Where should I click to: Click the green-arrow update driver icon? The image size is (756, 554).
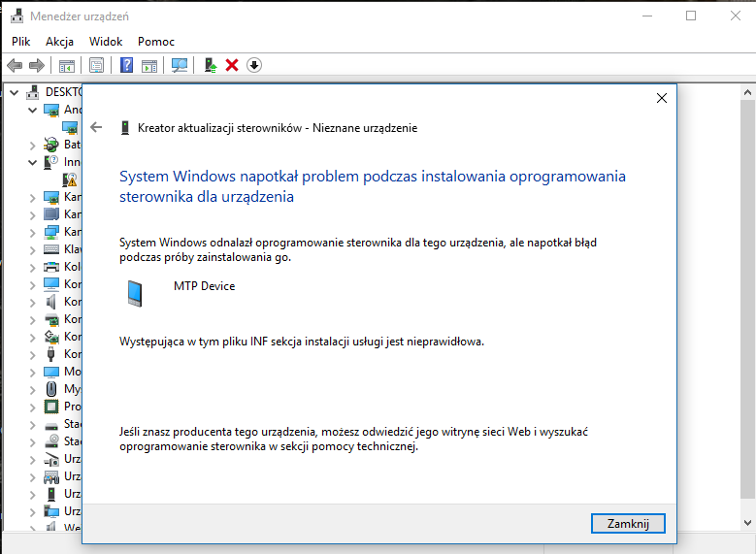[x=210, y=65]
